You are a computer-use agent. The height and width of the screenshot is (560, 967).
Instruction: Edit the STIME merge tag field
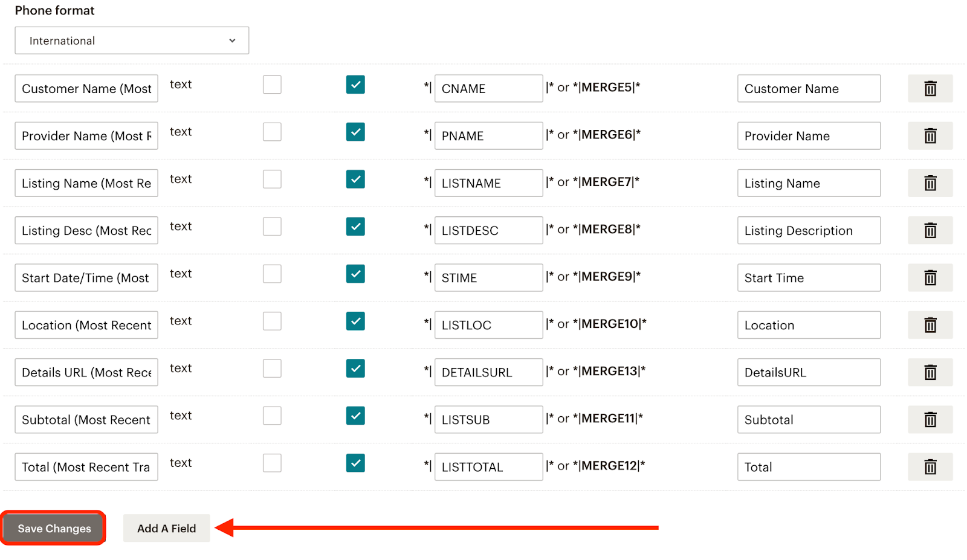point(488,278)
